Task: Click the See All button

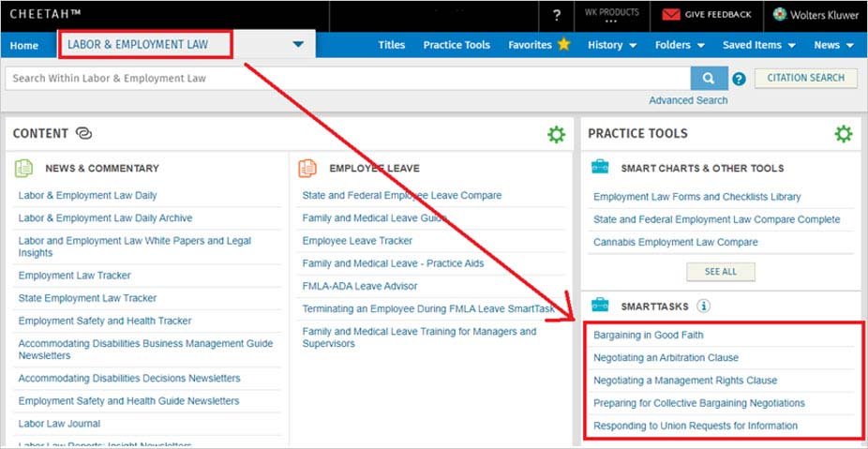Action: click(x=720, y=272)
